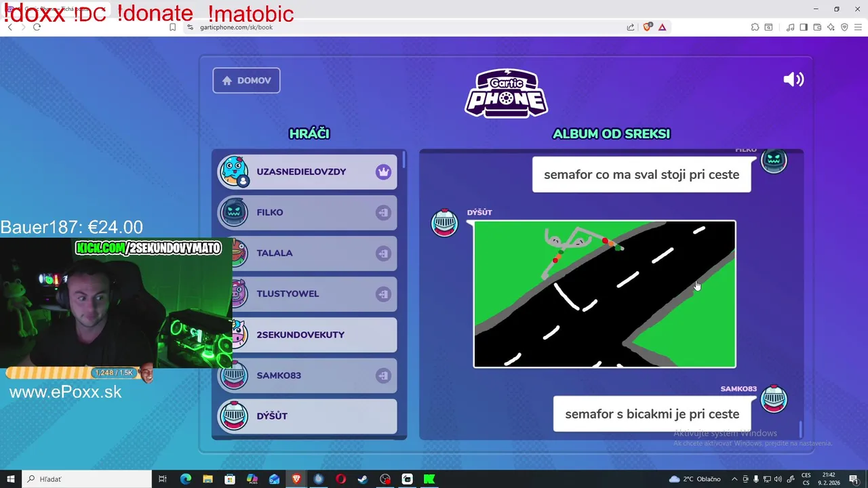Open the weather widget 2°C Oblačno
The image size is (868, 488).
pos(695,479)
